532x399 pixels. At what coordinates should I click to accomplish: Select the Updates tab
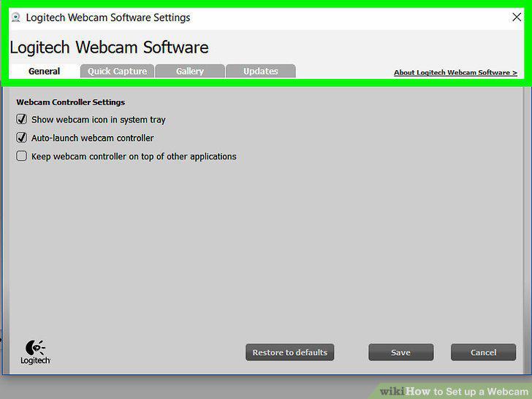click(261, 72)
